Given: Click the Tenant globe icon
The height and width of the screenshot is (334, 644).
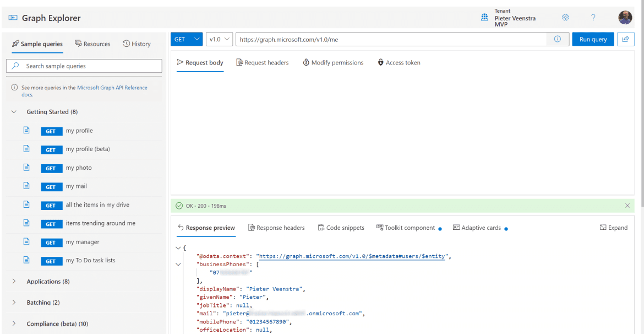Looking at the screenshot, I should point(484,17).
